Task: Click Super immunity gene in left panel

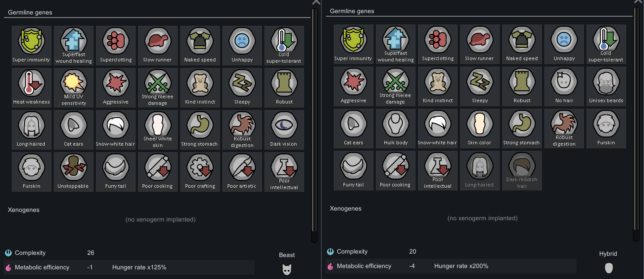Action: (32, 46)
